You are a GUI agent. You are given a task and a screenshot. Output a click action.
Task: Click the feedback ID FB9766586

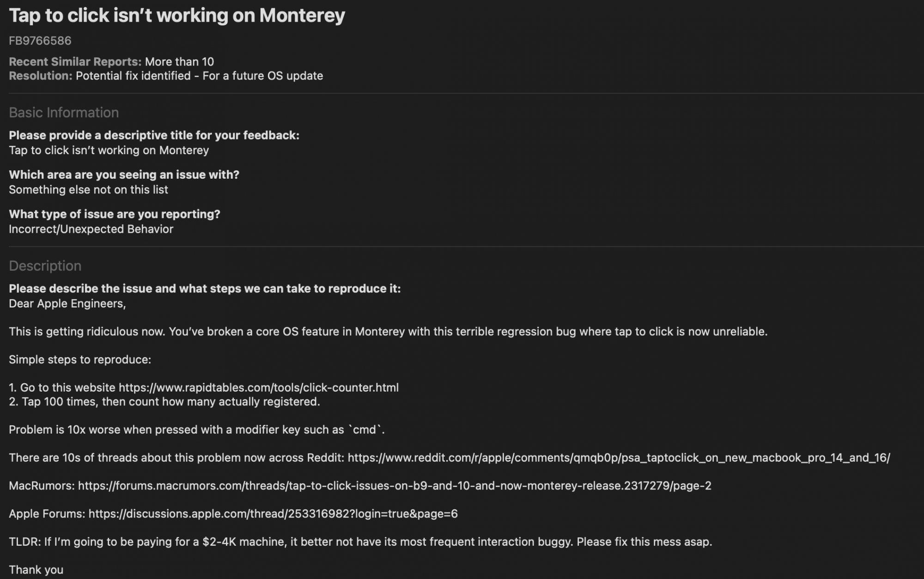pyautogui.click(x=40, y=41)
